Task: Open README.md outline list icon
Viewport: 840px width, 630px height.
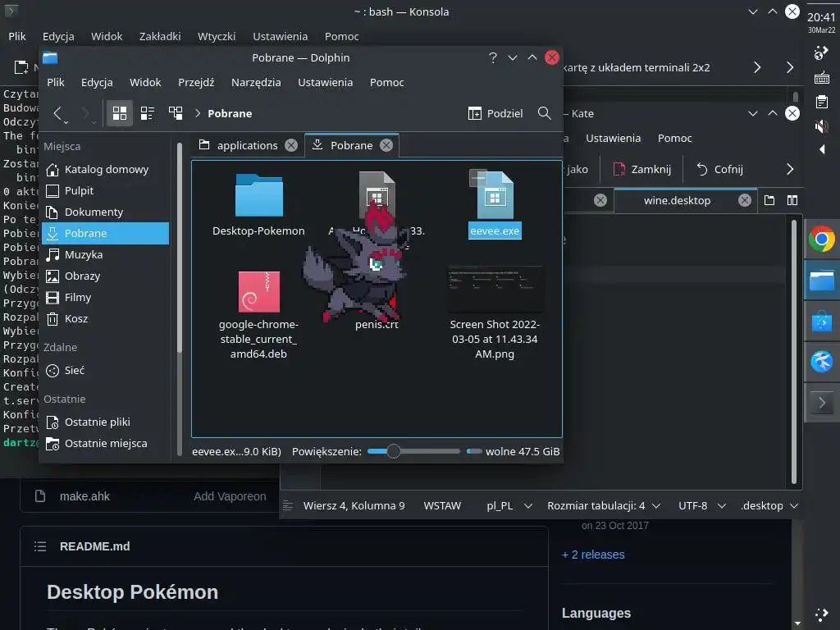Action: click(x=40, y=546)
